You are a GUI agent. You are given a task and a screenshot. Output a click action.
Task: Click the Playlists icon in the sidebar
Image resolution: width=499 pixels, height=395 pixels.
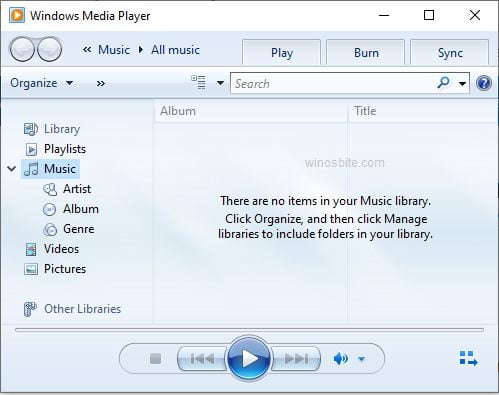click(x=31, y=149)
